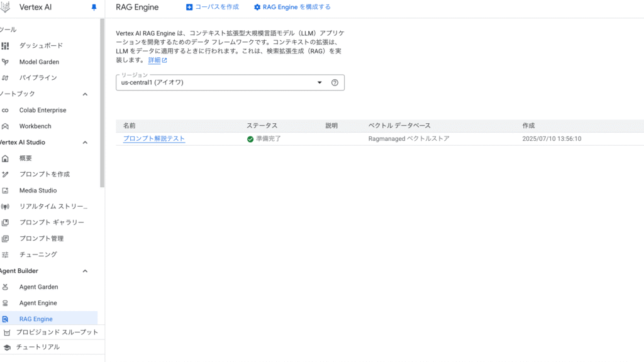Click the プロンプト管理 icon

[5, 238]
